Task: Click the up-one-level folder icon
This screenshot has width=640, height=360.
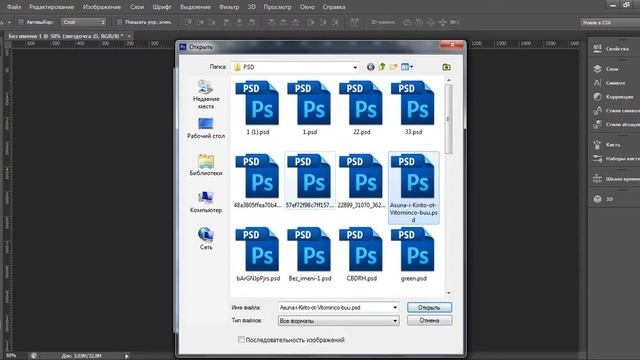Action: pyautogui.click(x=382, y=67)
